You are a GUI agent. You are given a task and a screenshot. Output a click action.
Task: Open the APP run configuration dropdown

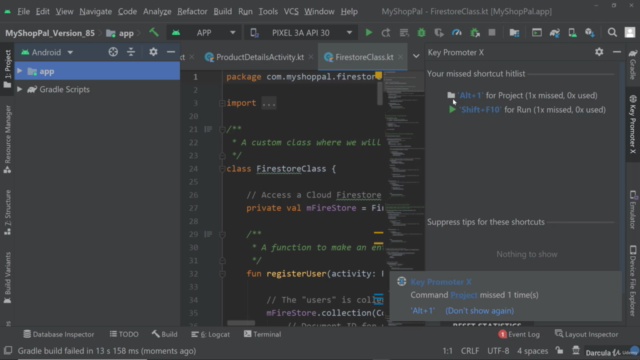[x=204, y=33]
